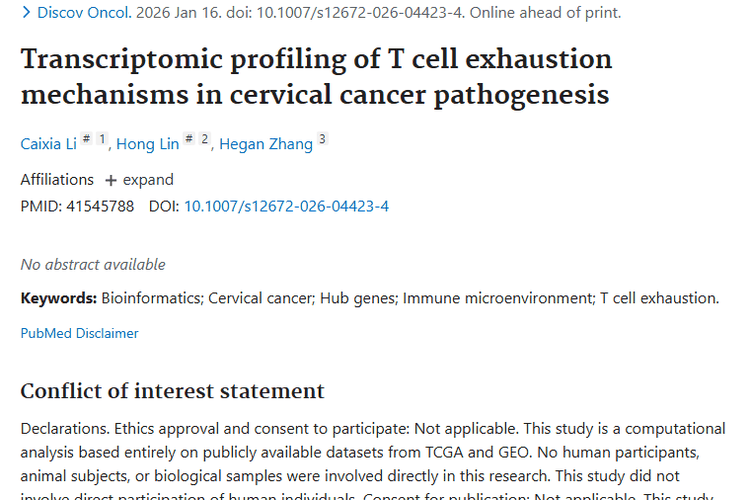Click the chevron before Discov Oncol
Screen dimensions: 750x500
[26, 13]
